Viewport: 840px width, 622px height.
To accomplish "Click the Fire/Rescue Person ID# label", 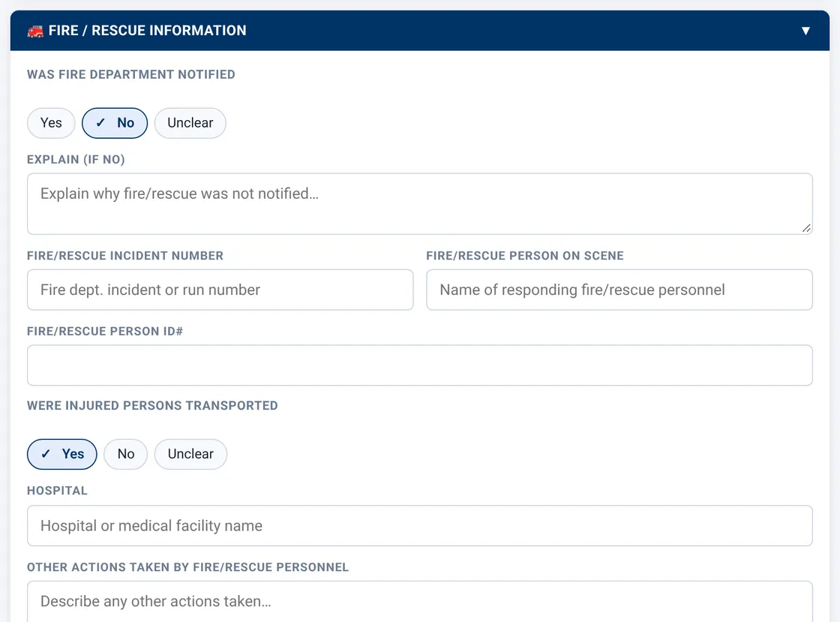I will click(x=105, y=331).
